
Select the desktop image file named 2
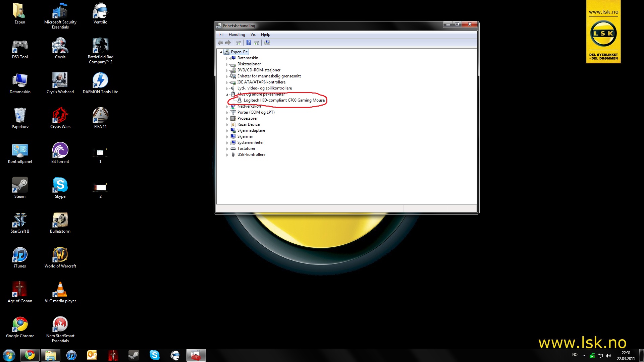click(100, 190)
